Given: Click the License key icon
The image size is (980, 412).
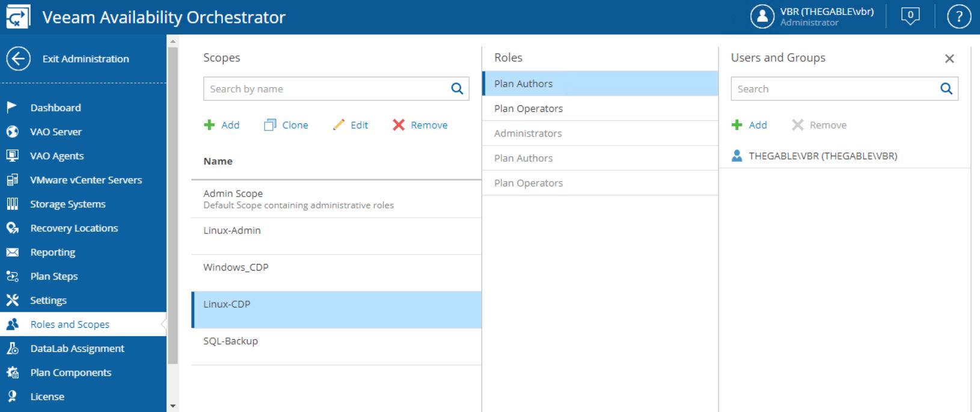Looking at the screenshot, I should 12,396.
